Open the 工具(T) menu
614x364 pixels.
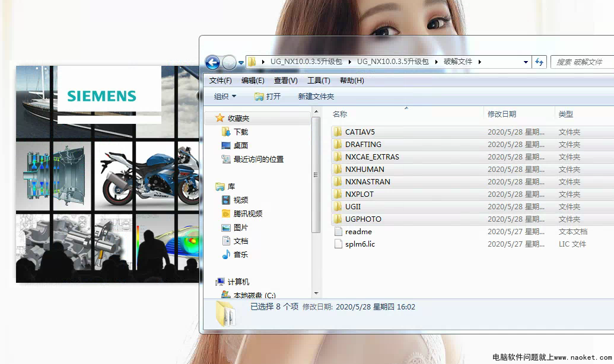(x=319, y=81)
